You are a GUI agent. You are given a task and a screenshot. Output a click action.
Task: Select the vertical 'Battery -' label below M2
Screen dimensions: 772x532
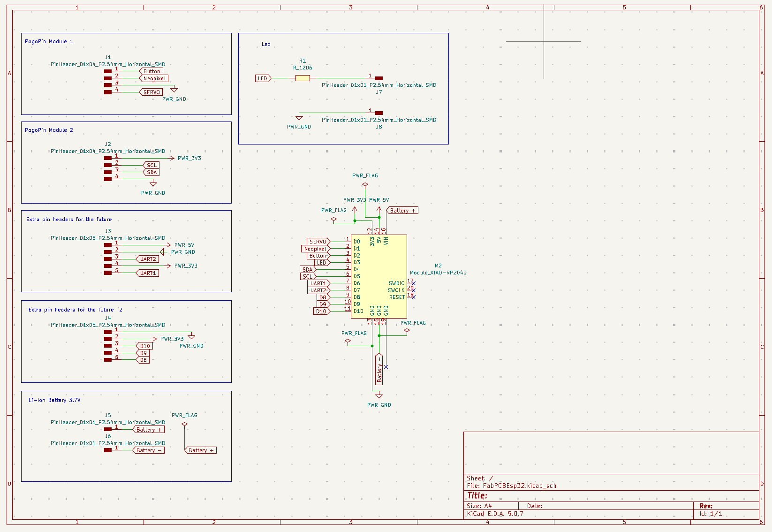click(x=379, y=369)
